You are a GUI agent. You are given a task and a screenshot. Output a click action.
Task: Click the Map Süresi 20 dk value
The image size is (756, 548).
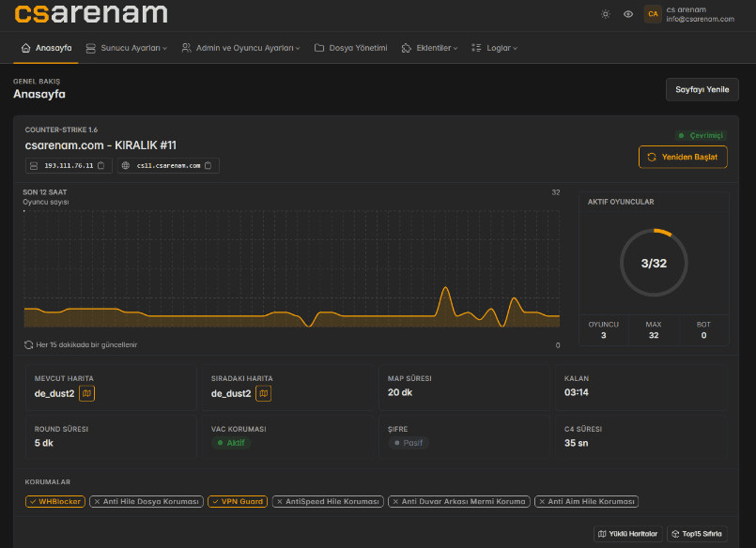tap(400, 392)
